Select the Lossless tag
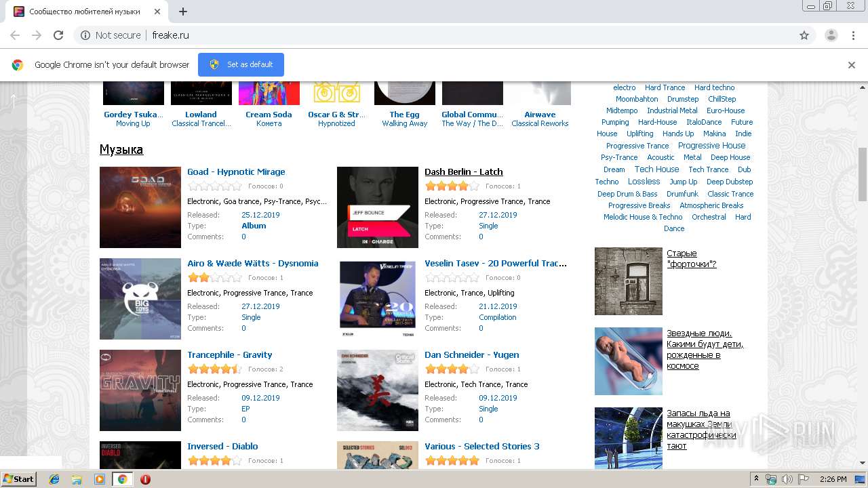Viewport: 868px width, 488px height. click(x=644, y=182)
